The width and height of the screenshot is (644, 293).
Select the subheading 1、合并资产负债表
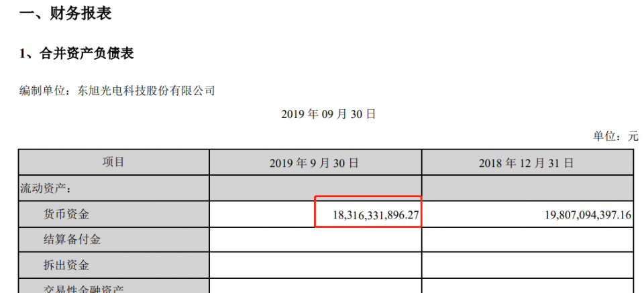pos(76,54)
